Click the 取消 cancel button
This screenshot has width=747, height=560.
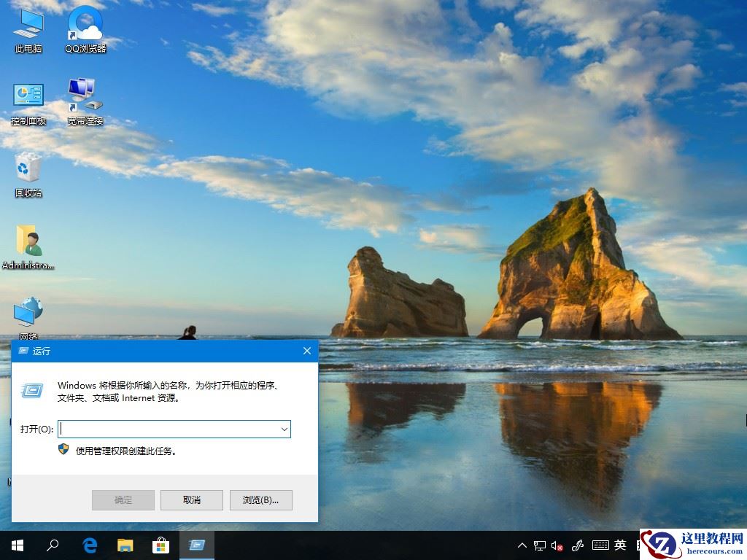[x=191, y=500]
